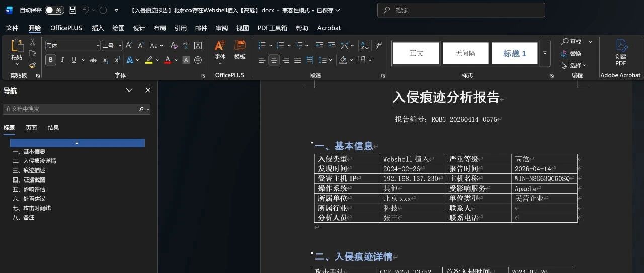Open OfficePLUS 模板 templates button
Screen dimensions: 644x273
tap(239, 50)
